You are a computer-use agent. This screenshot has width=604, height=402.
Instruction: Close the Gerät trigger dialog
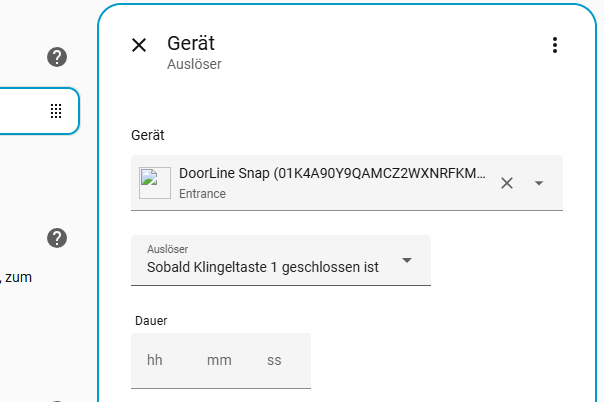click(x=139, y=45)
